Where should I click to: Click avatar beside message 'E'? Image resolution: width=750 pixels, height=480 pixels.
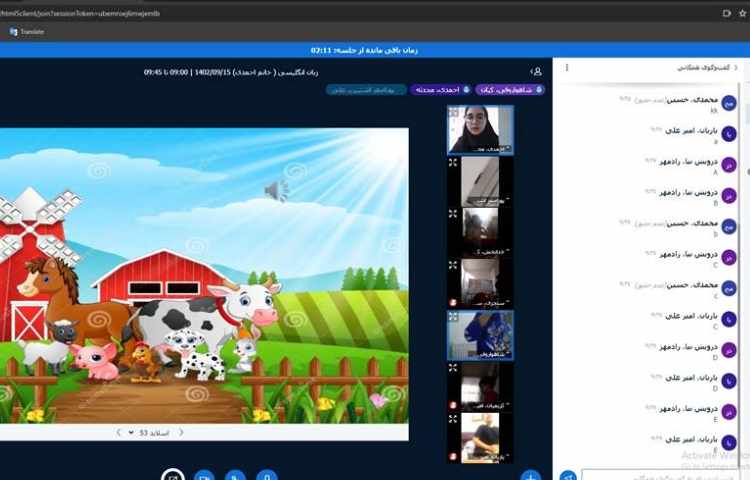[728, 411]
